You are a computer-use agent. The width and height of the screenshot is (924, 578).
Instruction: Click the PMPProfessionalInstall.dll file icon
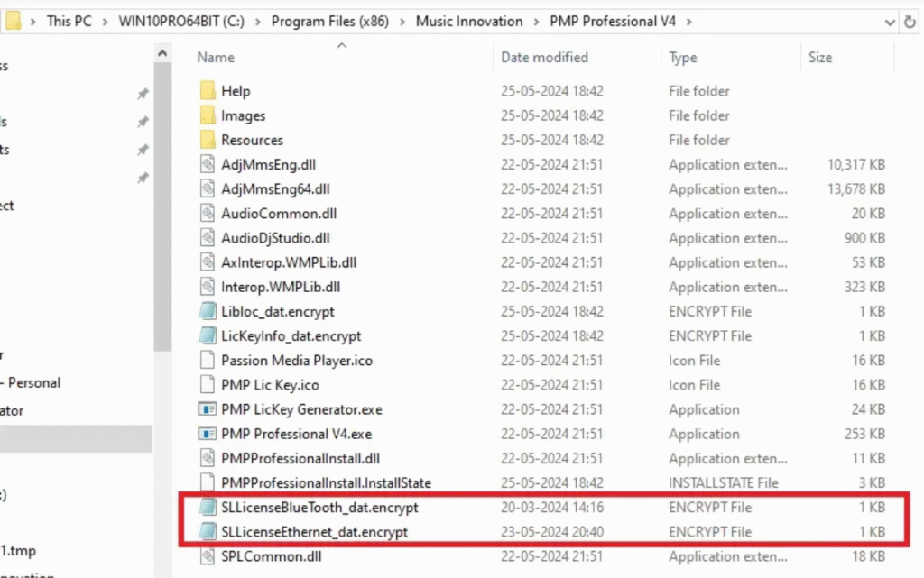(x=208, y=458)
